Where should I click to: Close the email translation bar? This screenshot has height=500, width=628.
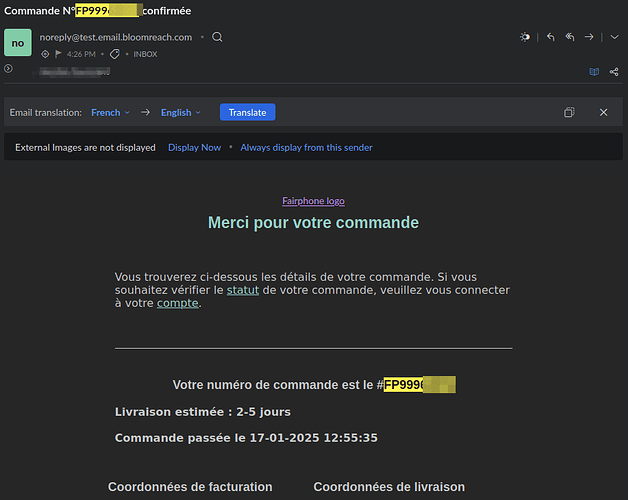tap(603, 112)
